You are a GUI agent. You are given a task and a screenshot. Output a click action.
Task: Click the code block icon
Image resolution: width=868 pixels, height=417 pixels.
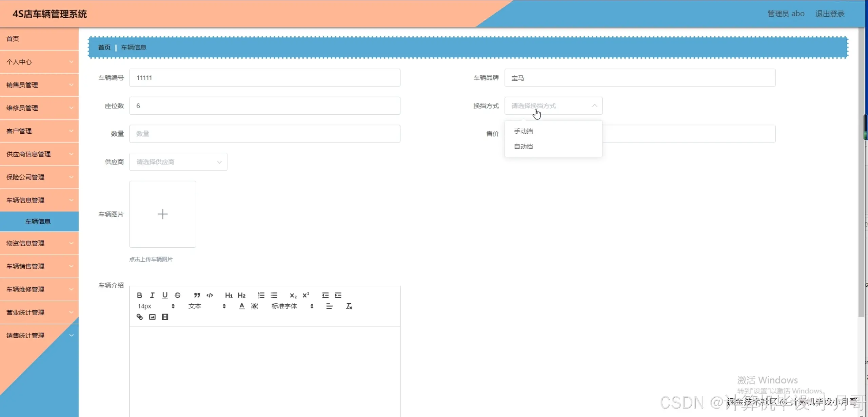click(x=210, y=295)
